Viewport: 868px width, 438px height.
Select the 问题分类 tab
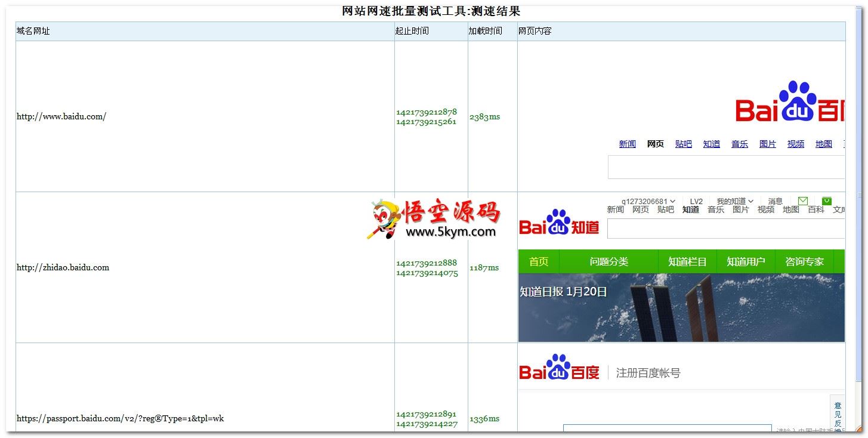[609, 261]
